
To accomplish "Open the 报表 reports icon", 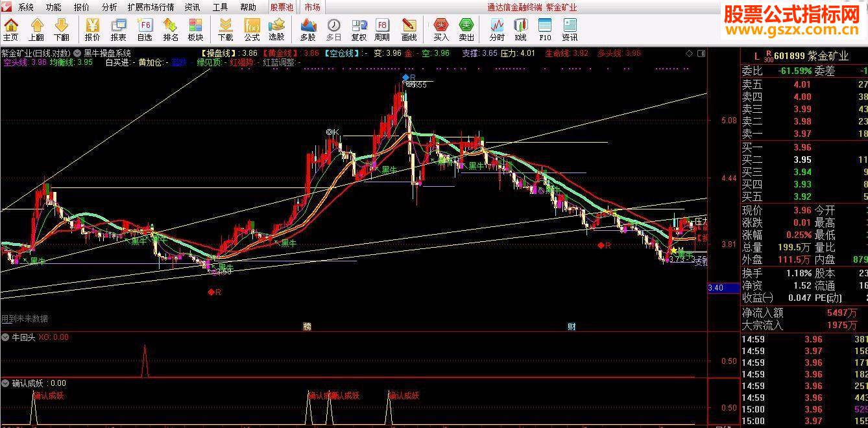I will (118, 30).
